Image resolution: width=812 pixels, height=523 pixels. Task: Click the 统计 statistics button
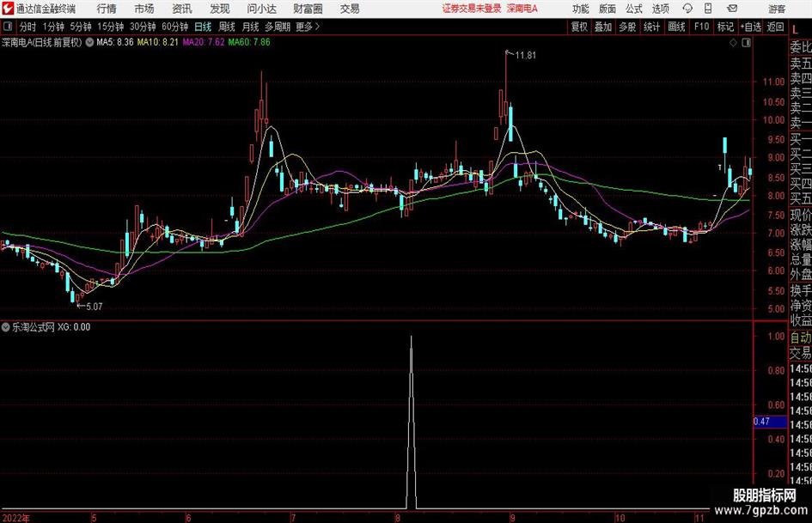click(651, 27)
